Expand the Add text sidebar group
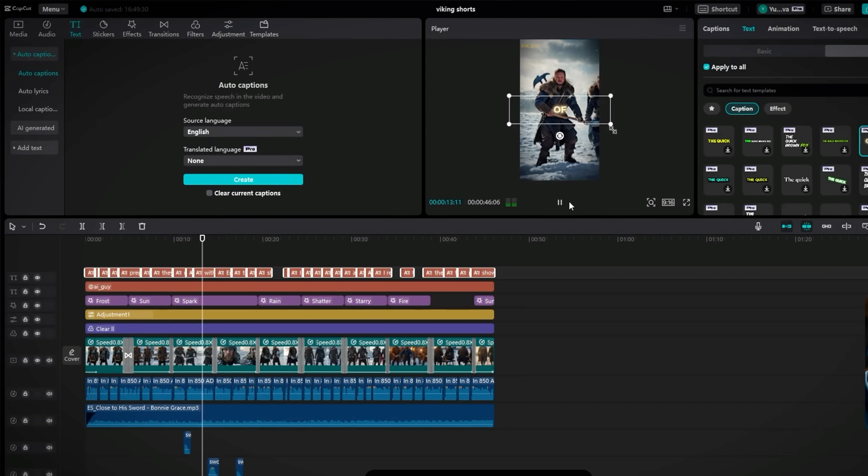 34,148
